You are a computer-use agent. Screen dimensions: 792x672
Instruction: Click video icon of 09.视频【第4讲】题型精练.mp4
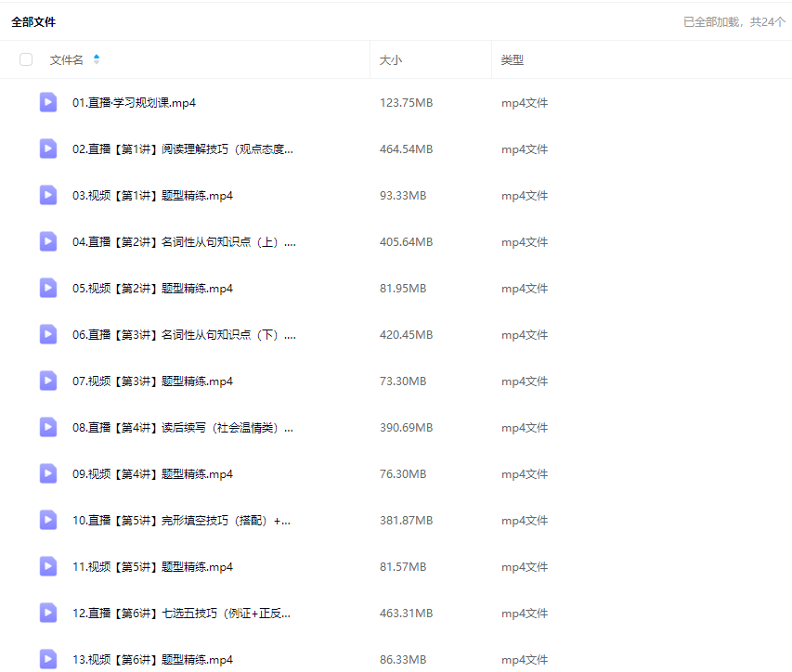pyautogui.click(x=48, y=474)
